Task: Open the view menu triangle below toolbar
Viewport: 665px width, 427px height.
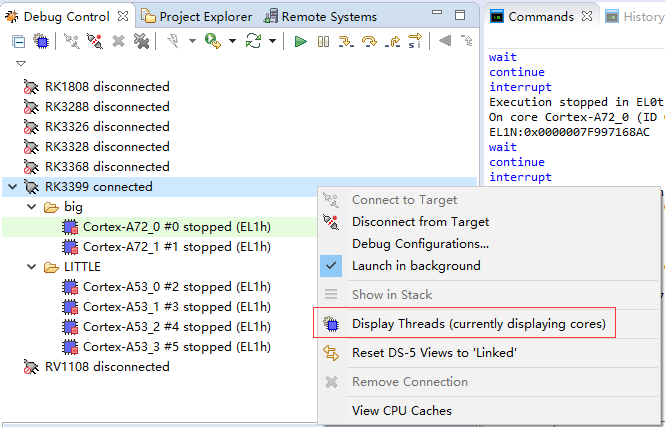Action: [21, 64]
